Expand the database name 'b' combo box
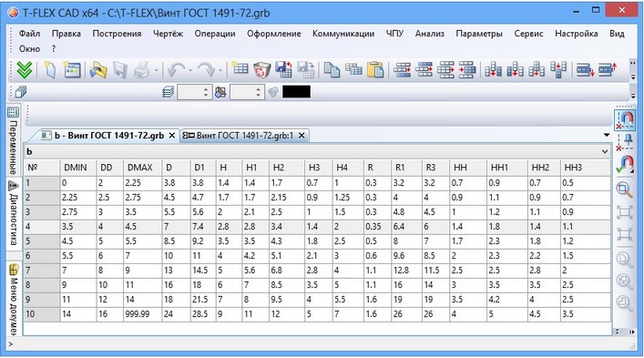 (605, 151)
